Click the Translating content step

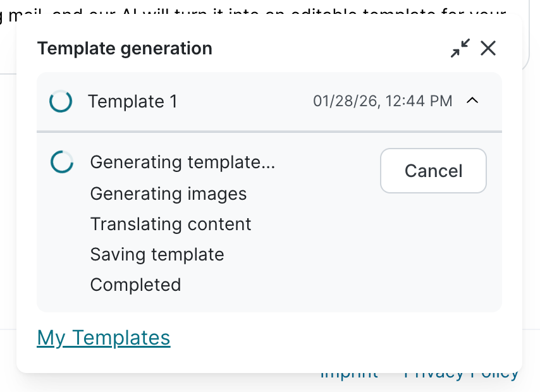(x=170, y=224)
